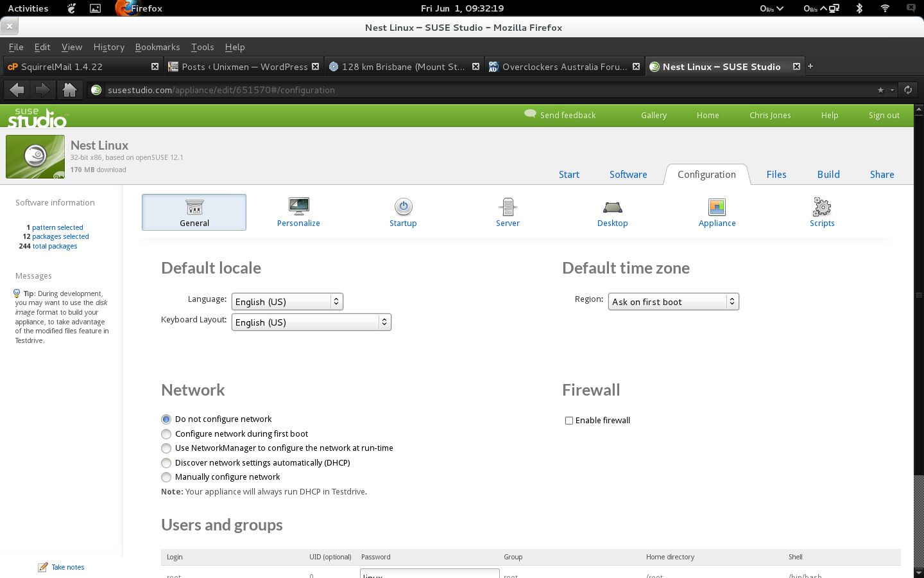
Task: Open the Server configuration section
Action: coord(508,212)
